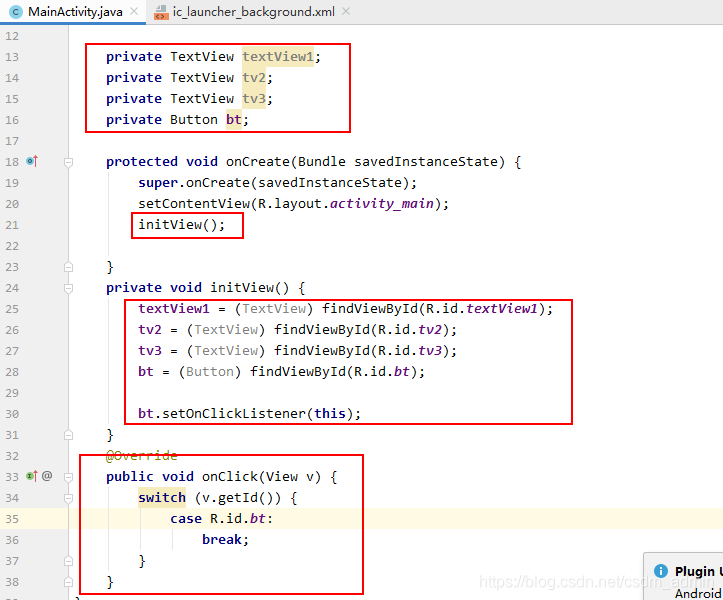The height and width of the screenshot is (600, 723).
Task: Click the implements gutter icon on line 33
Action: 32,476
